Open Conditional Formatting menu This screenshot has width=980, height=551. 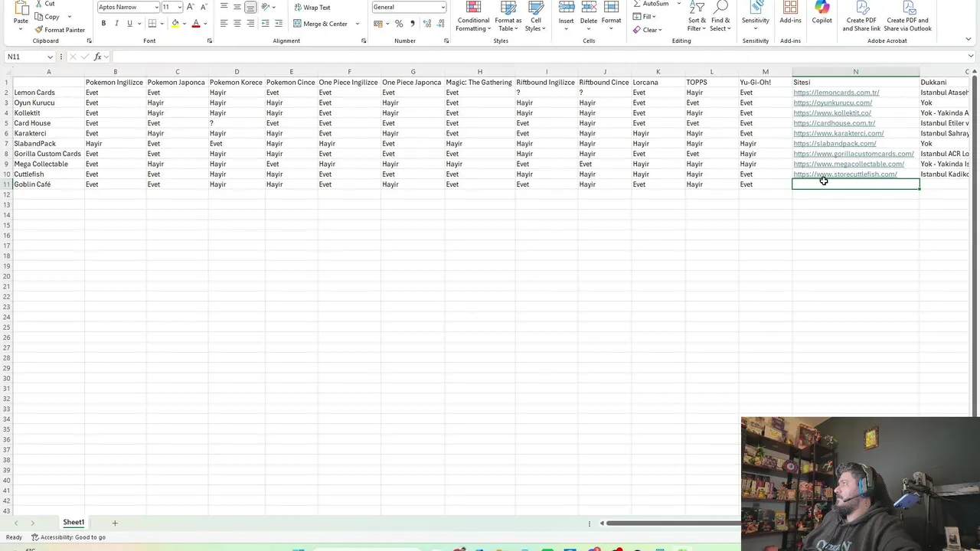pos(473,17)
